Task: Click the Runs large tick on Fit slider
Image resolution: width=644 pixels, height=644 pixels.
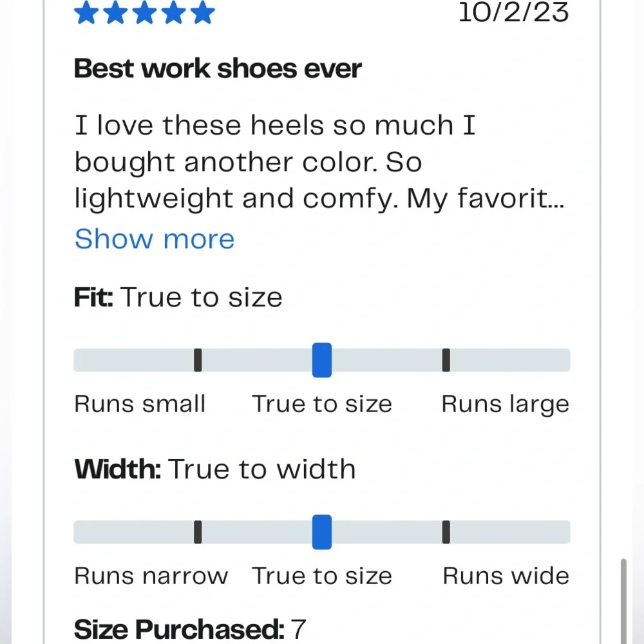Action: (446, 360)
